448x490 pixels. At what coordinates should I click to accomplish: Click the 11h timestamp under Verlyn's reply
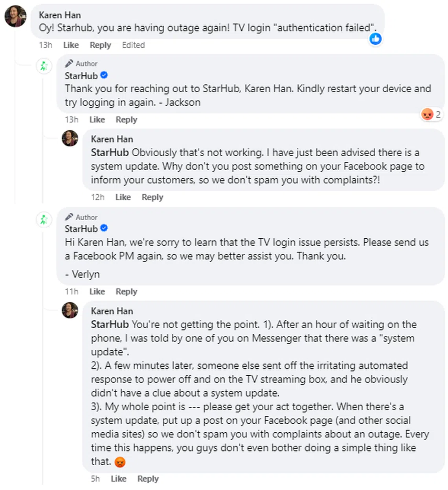[x=72, y=292]
